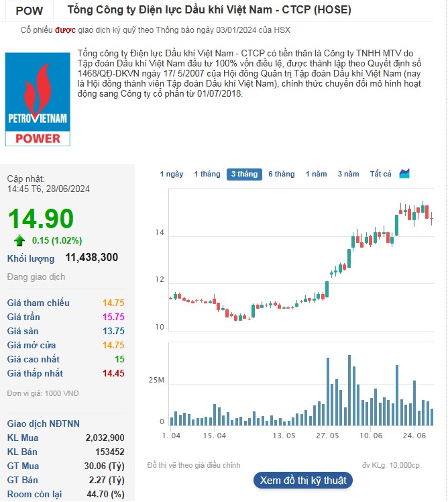The height and width of the screenshot is (502, 448).
Task: Show the 1 năm chart range
Action: [317, 174]
